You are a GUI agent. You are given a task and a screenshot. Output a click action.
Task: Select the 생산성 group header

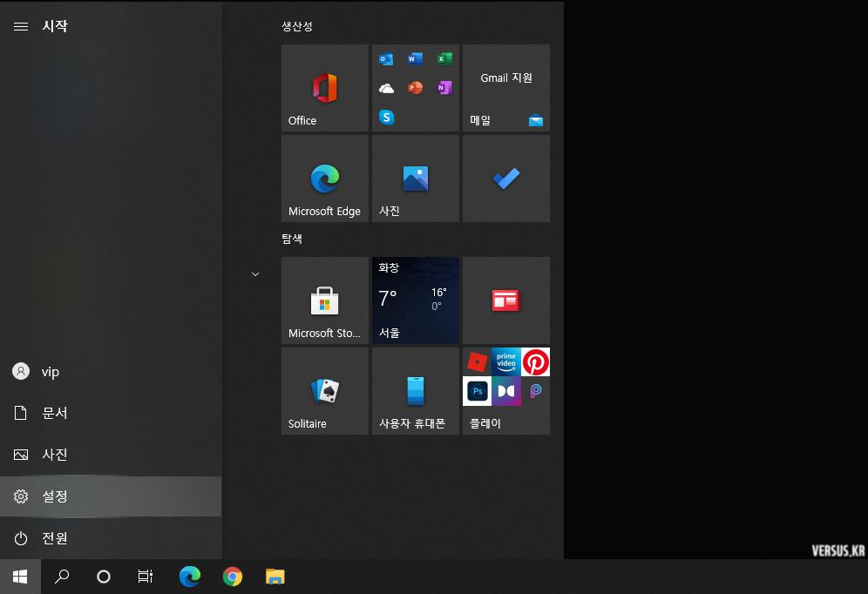pos(296,26)
